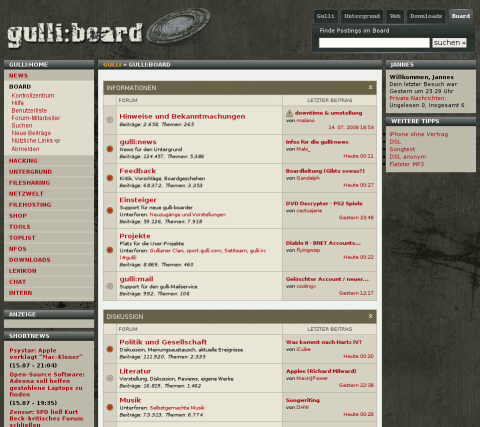Open the Projekte forum title

135,236
